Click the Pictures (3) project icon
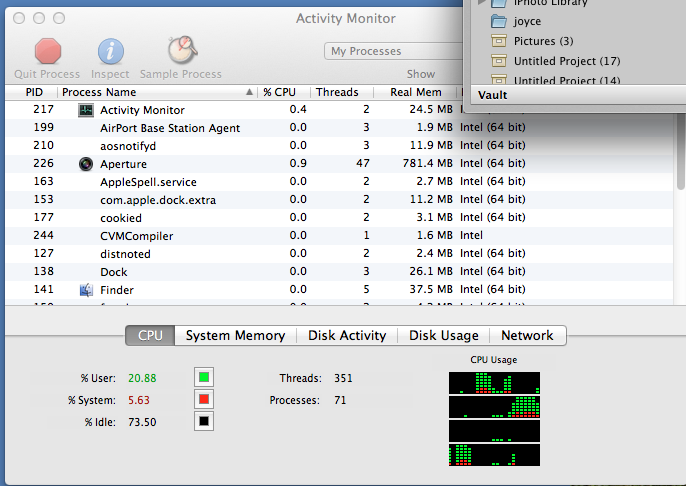686x486 pixels. [498, 41]
